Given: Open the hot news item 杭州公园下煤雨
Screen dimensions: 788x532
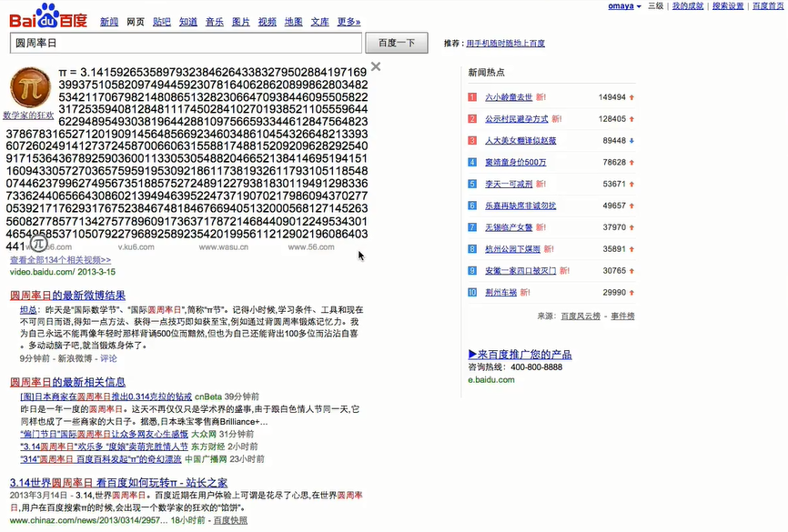Looking at the screenshot, I should click(512, 249).
